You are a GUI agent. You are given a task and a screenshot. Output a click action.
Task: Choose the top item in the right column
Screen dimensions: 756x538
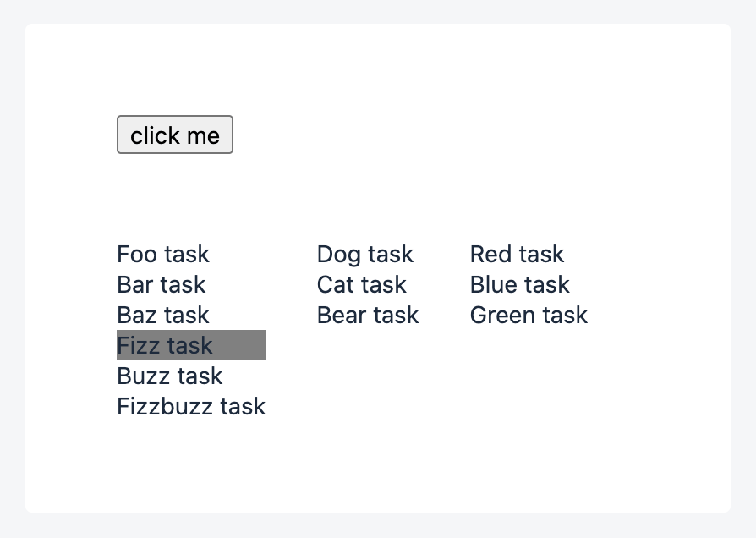click(x=517, y=254)
